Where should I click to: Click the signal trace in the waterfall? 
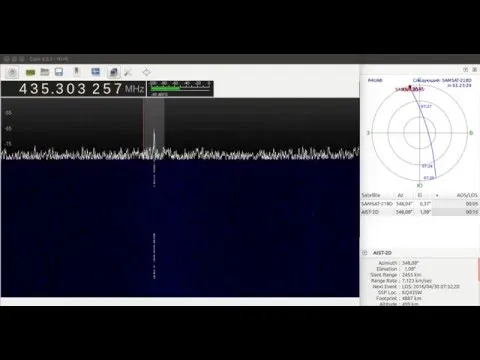(154, 256)
